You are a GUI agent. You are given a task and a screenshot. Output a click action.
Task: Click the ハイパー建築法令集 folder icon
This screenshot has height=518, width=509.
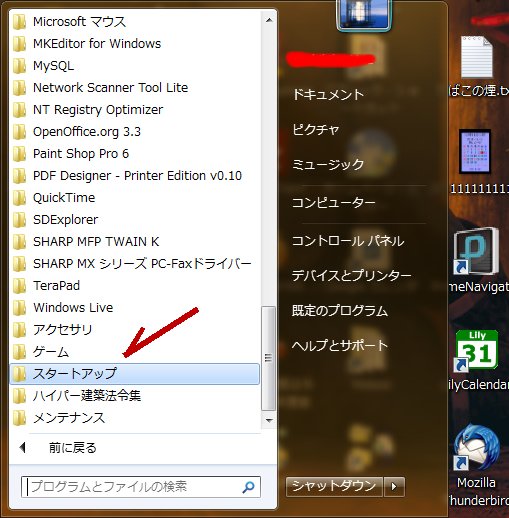click(x=19, y=396)
